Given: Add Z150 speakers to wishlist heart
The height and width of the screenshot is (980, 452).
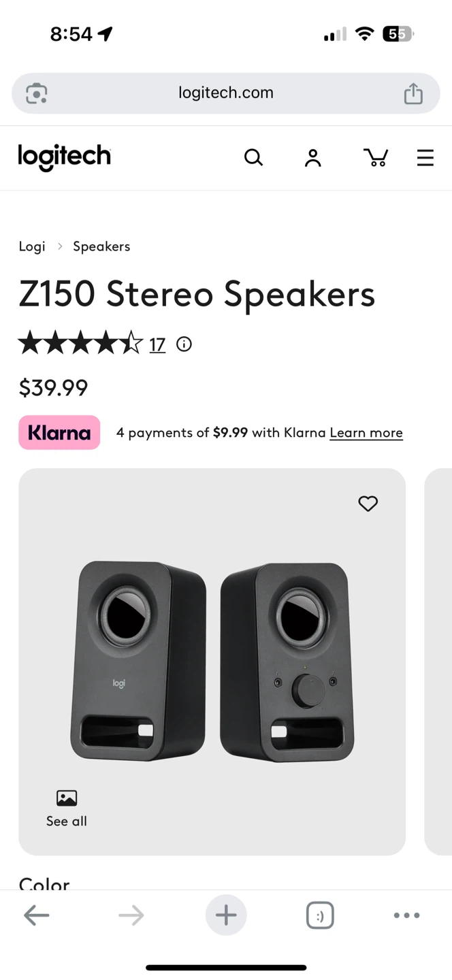Looking at the screenshot, I should pos(368,504).
